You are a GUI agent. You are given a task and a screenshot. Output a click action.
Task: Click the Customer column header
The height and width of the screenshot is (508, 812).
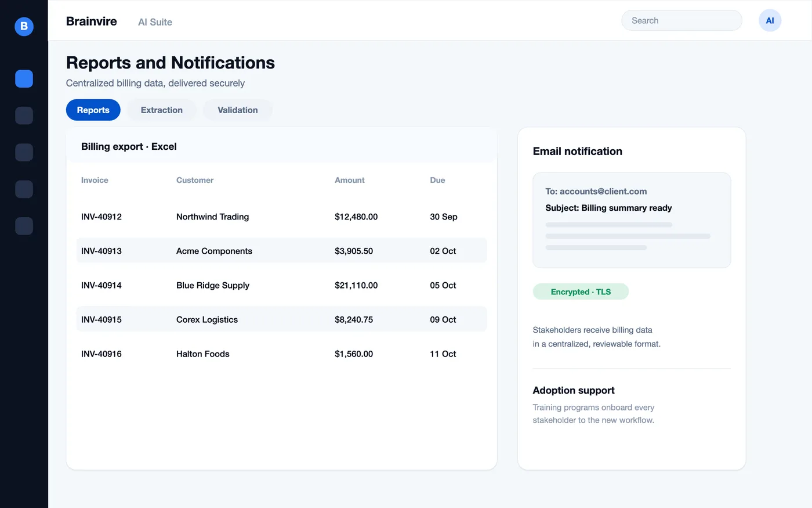pyautogui.click(x=195, y=180)
